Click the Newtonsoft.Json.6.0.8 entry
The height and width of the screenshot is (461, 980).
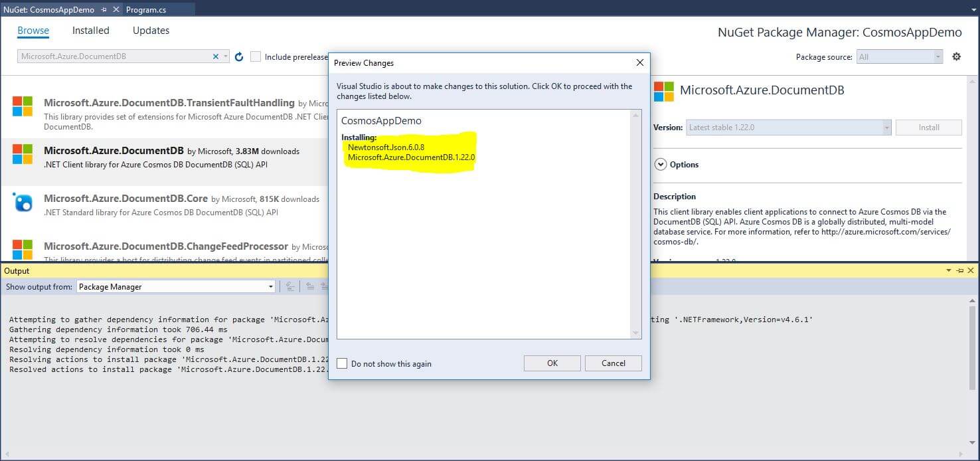point(386,147)
